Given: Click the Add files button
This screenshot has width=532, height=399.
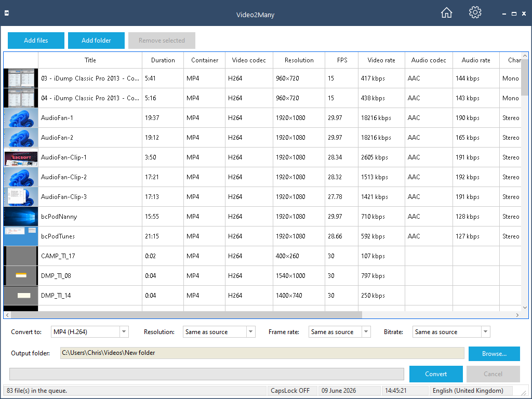Looking at the screenshot, I should 36,41.
